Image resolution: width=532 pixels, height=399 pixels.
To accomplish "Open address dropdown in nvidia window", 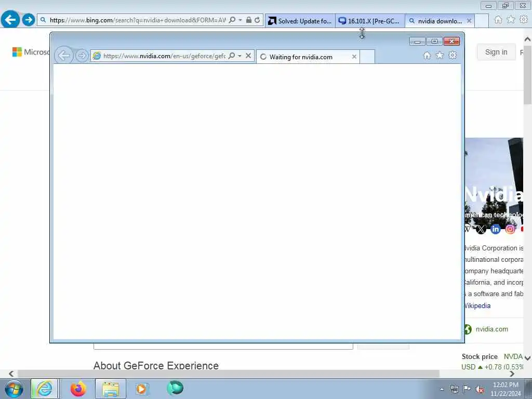I will (240, 56).
